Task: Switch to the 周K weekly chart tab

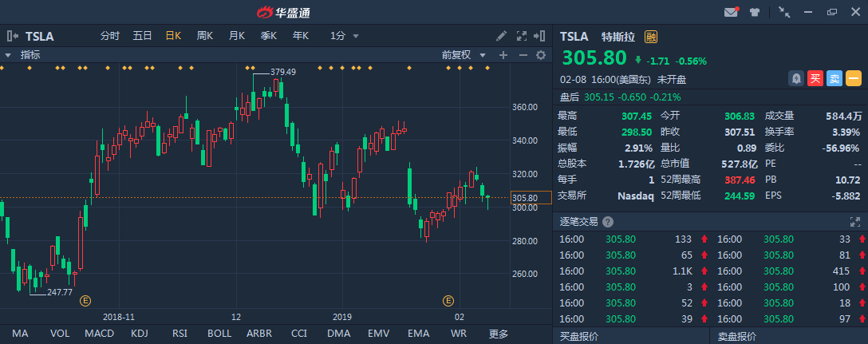Action: click(205, 36)
